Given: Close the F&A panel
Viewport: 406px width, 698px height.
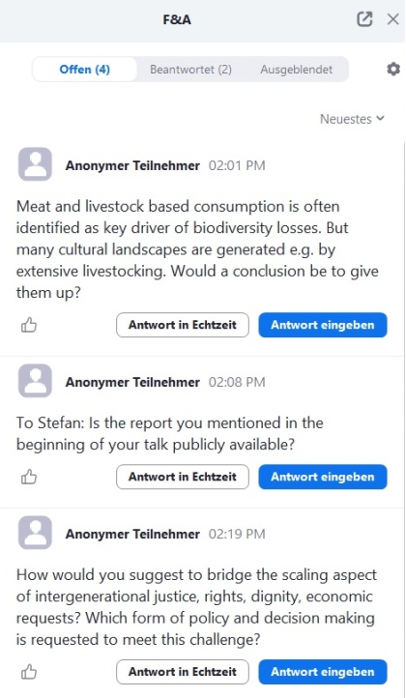Looking at the screenshot, I should pyautogui.click(x=393, y=19).
